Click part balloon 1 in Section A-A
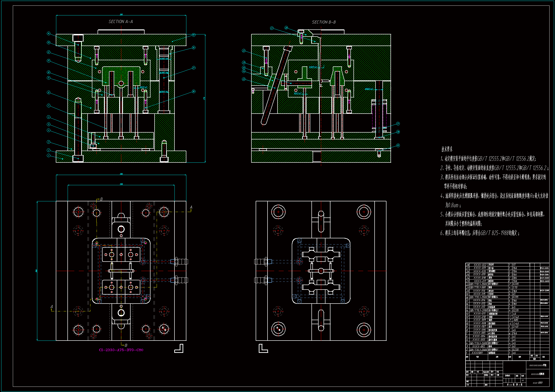 (49, 156)
